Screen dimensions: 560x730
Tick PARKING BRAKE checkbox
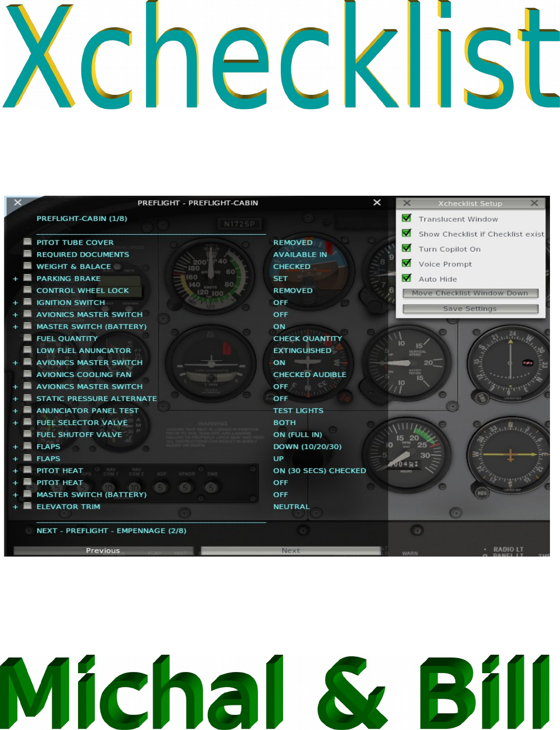pos(27,278)
